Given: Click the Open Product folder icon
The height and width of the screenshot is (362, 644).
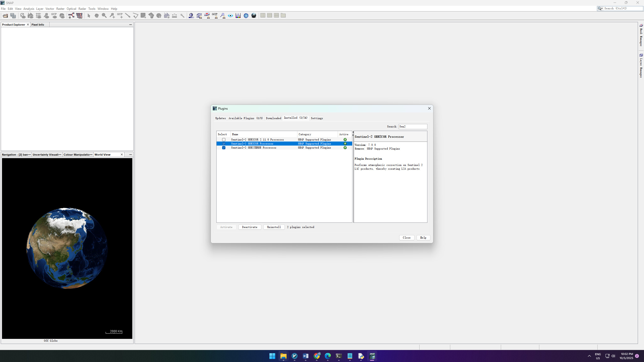Looking at the screenshot, I should [x=5, y=16].
